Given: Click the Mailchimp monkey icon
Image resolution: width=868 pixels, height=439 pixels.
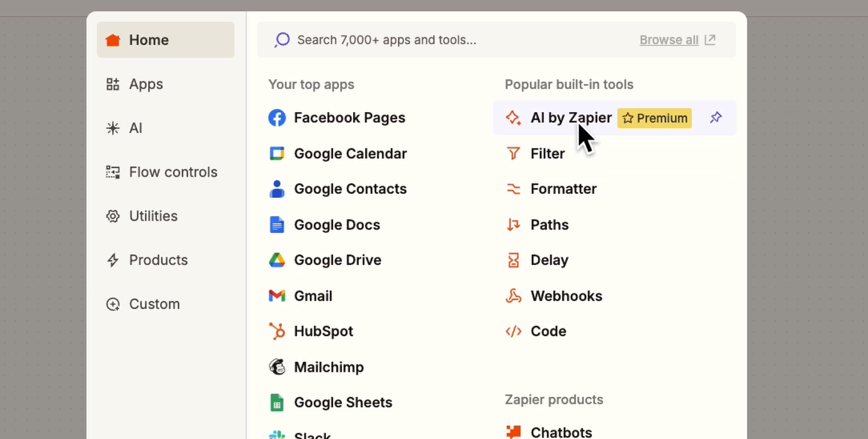Looking at the screenshot, I should [277, 367].
